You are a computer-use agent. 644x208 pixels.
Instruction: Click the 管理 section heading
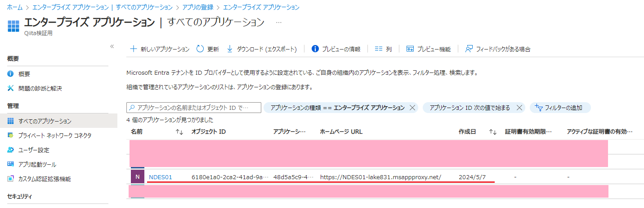(x=13, y=106)
